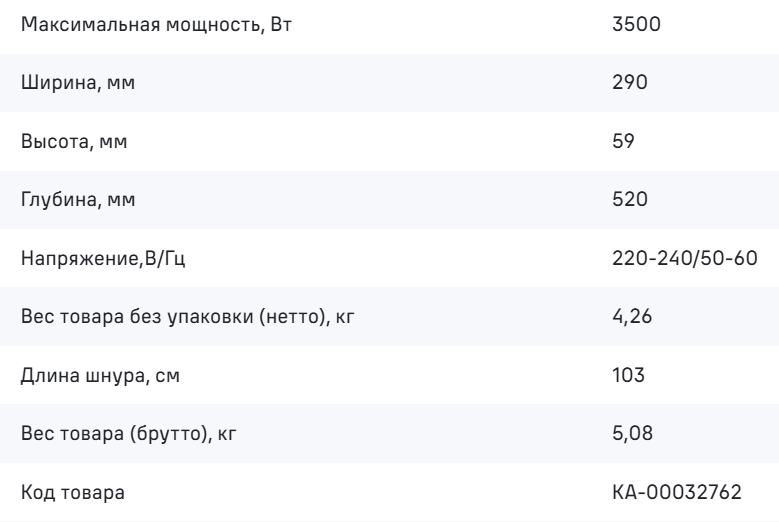Select the depth value 520
This screenshot has width=779, height=522.
coord(629,199)
